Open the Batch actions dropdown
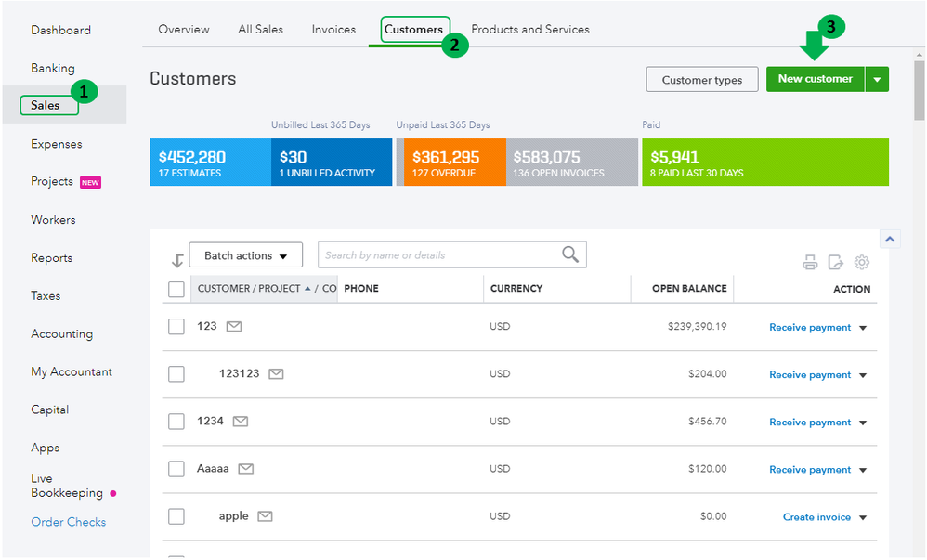The width and height of the screenshot is (927, 560). [x=245, y=254]
